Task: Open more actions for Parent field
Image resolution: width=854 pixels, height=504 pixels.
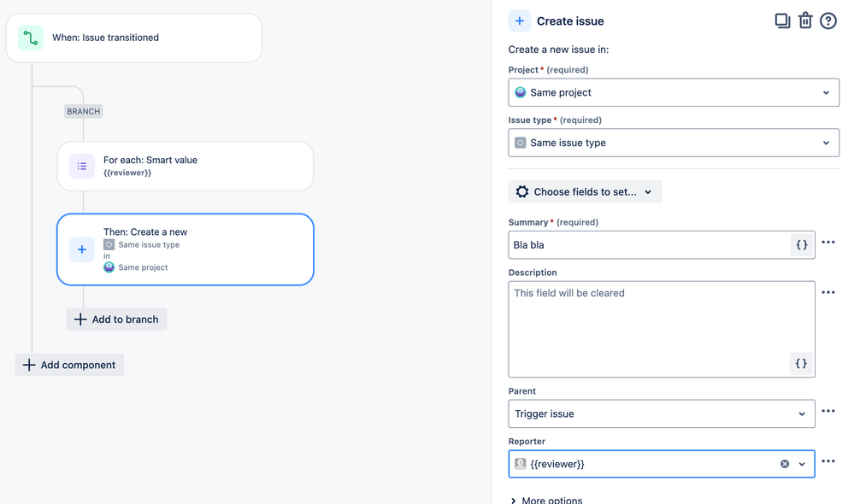Action: point(828,412)
